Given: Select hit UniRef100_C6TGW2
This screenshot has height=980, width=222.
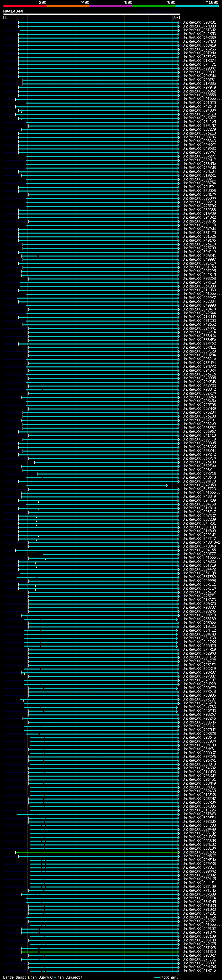Looking at the screenshot, I should coord(199,30).
